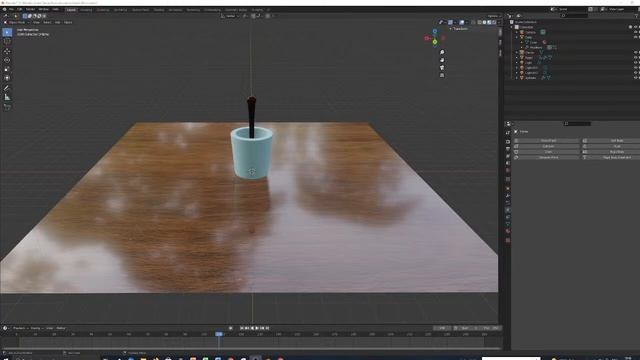640x360 pixels.
Task: Switch viewport to rendered shading
Action: click(x=494, y=22)
